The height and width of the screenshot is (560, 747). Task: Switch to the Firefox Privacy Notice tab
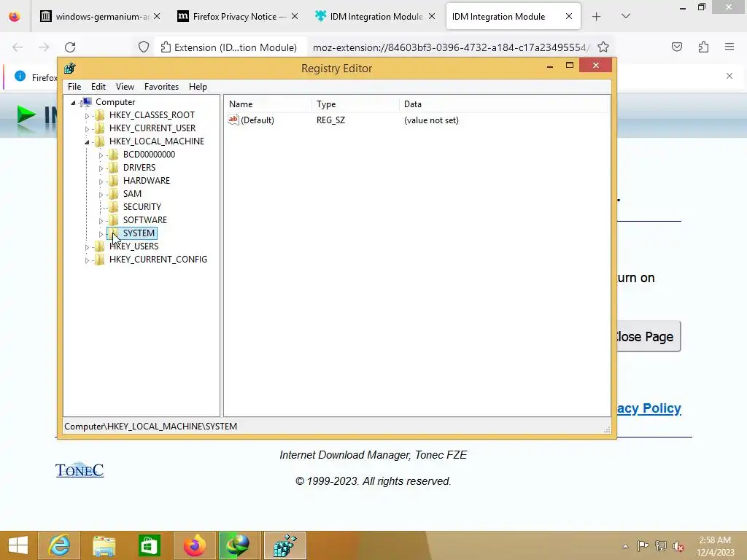237,17
